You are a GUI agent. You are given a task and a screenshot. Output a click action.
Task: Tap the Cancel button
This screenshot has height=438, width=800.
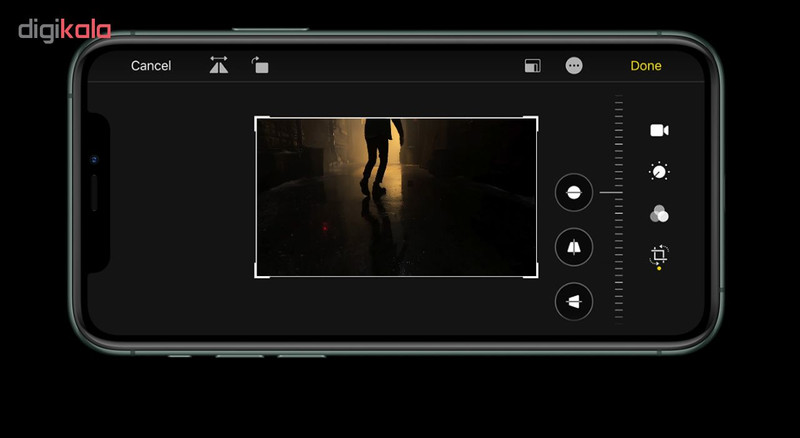click(x=151, y=66)
